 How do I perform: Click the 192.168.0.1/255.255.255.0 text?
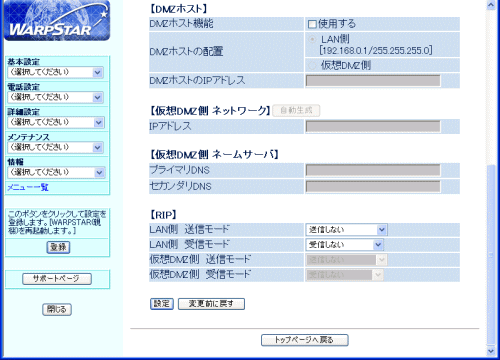(x=376, y=51)
